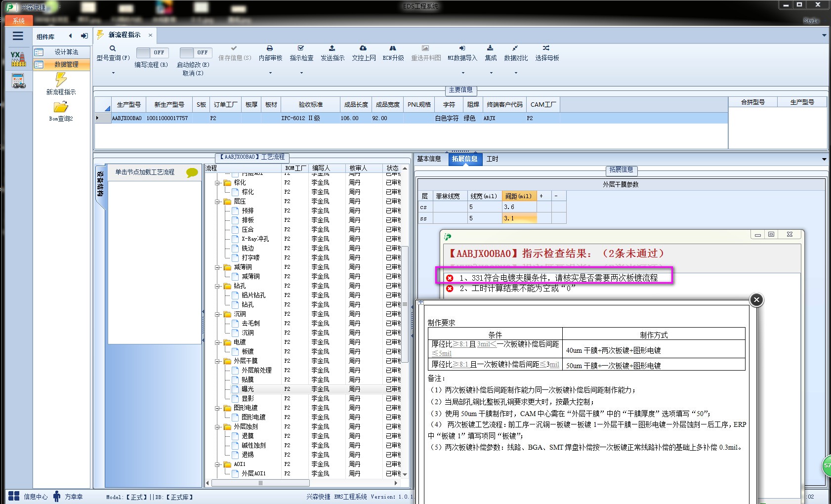Viewport: 831px width, 504px height.
Task: Click the minus button in 外层干膜参数 table
Action: tap(556, 196)
